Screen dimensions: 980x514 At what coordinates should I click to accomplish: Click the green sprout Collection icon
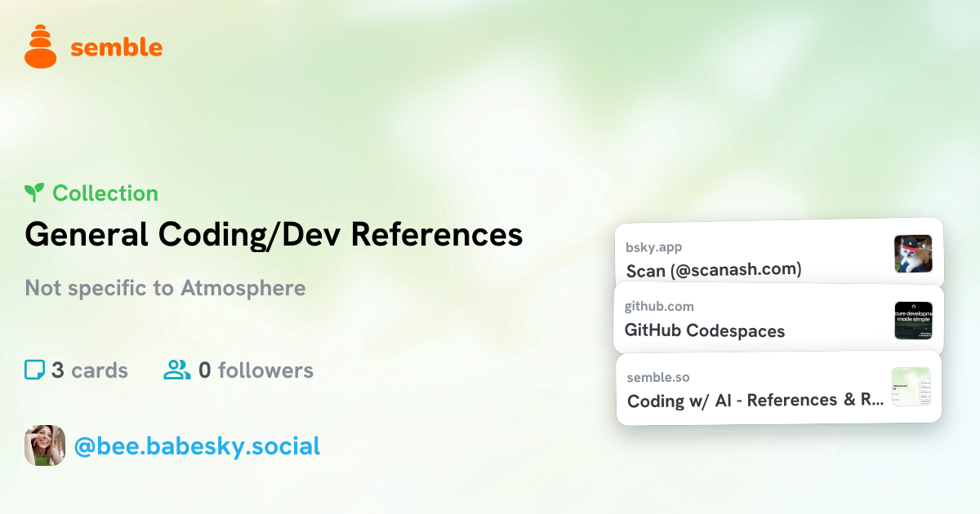pyautogui.click(x=34, y=193)
